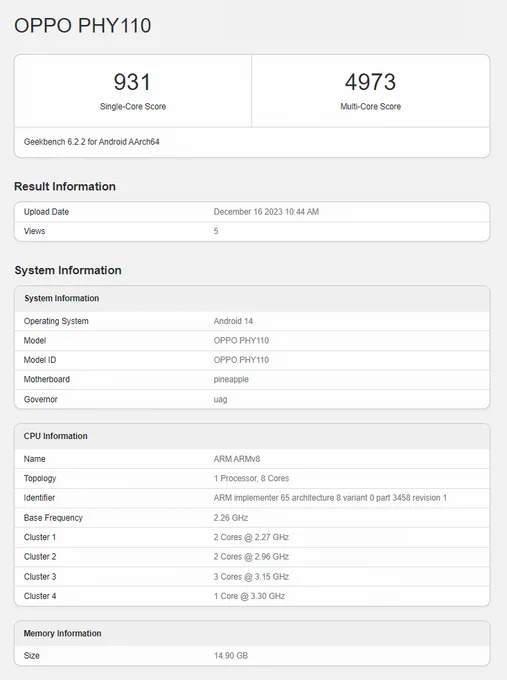
Task: Select the 2.26 GHz base frequency value
Action: click(231, 518)
